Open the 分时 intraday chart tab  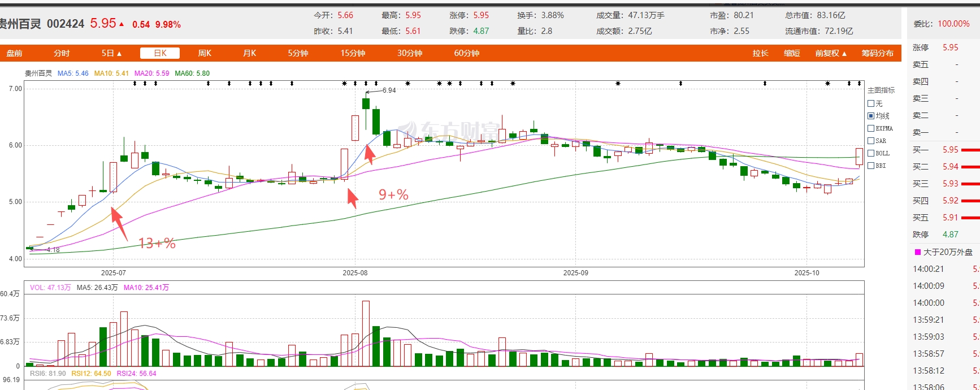click(62, 53)
